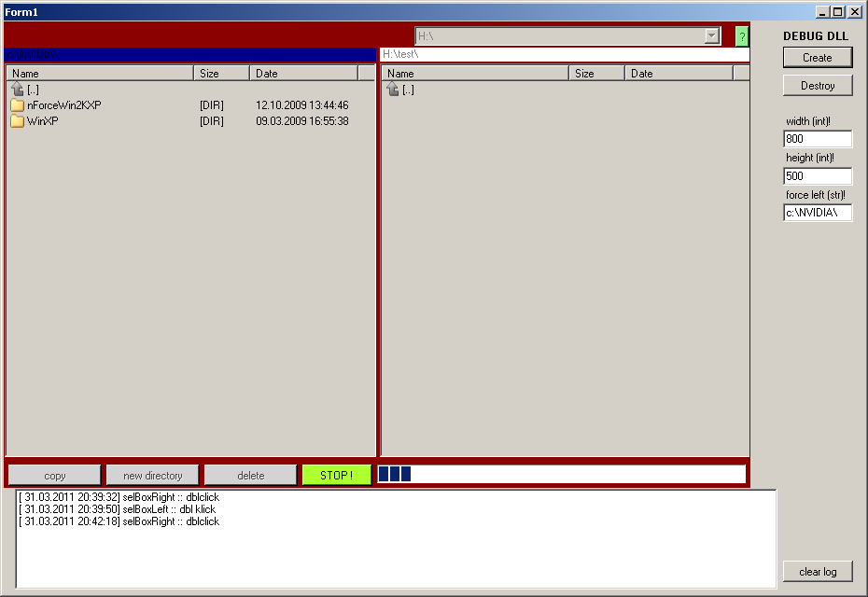Click the up-arrow parent folder icon in right pane
Viewport: 868px width, 597px height.
tap(393, 90)
